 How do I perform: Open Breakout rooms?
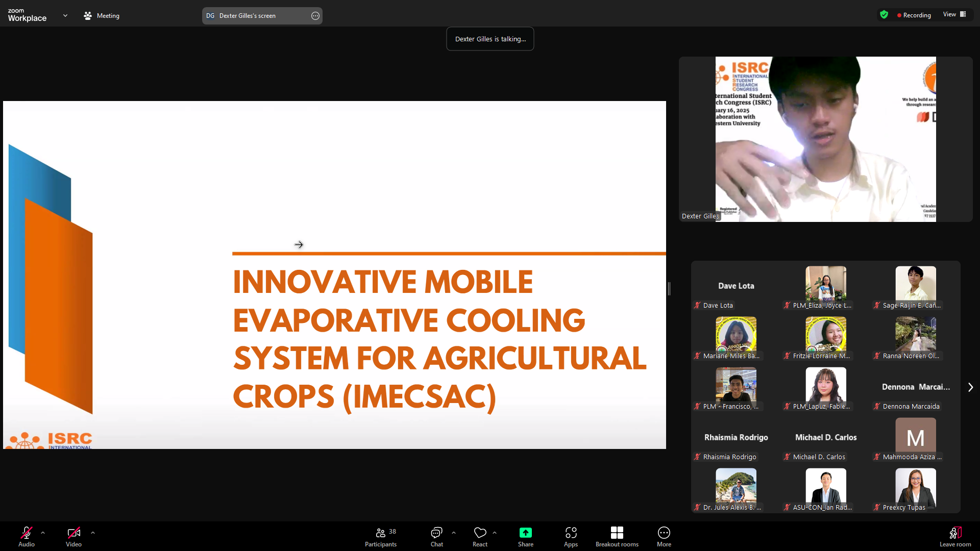pyautogui.click(x=617, y=533)
